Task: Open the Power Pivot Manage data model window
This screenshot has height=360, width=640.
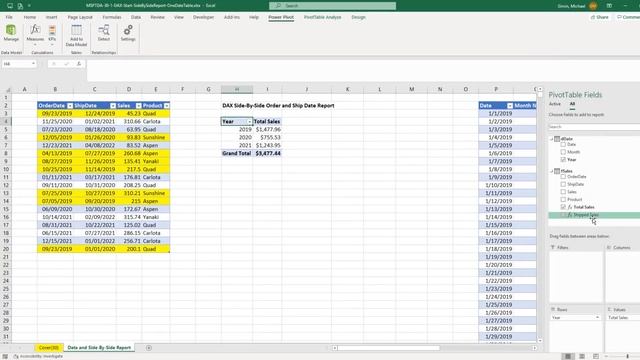Action: 11,33
